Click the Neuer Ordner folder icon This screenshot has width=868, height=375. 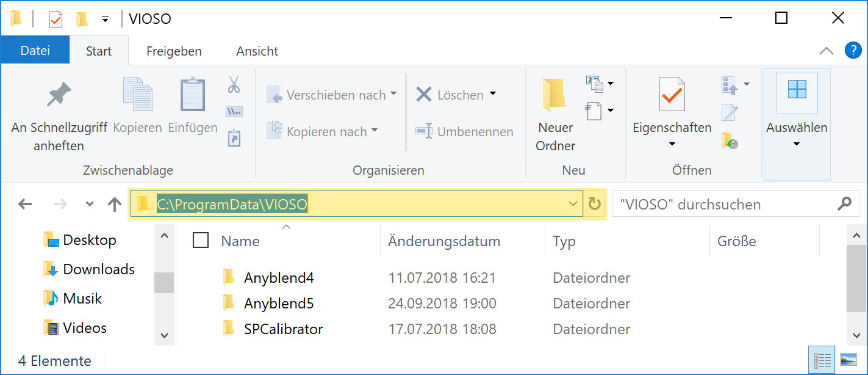(x=555, y=95)
